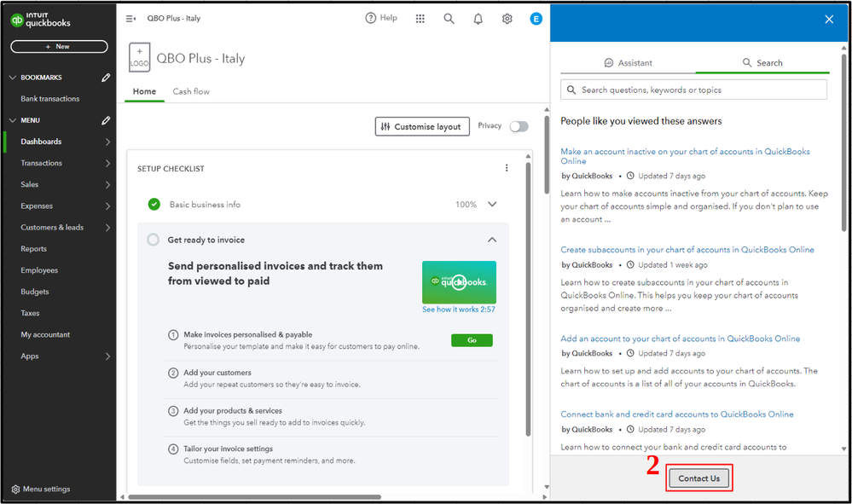Click the Intuit QuickBooks logo
852x504 pixels.
coord(41,20)
